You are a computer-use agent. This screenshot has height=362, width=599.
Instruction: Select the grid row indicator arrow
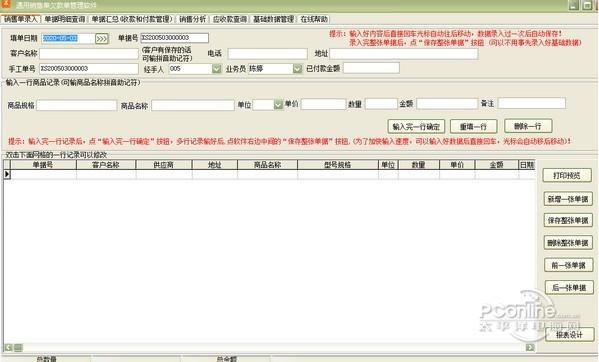coord(7,175)
